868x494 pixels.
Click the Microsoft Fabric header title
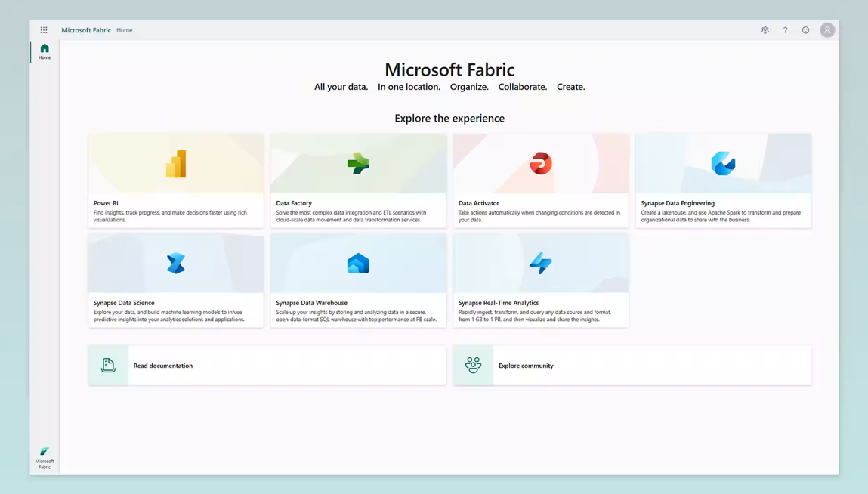86,30
